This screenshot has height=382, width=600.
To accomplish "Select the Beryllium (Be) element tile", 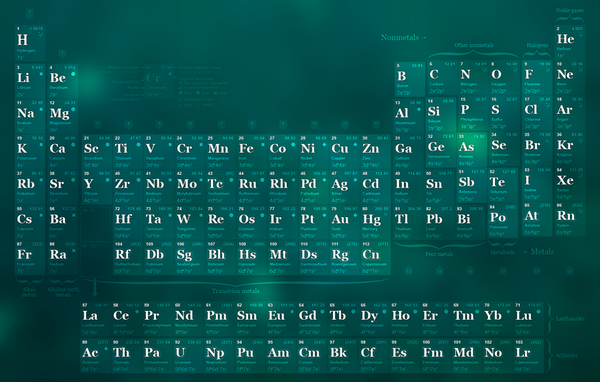I will [x=62, y=82].
